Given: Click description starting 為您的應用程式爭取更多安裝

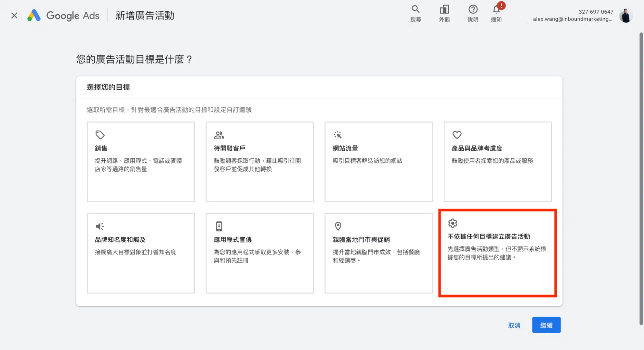Looking at the screenshot, I should tap(257, 256).
